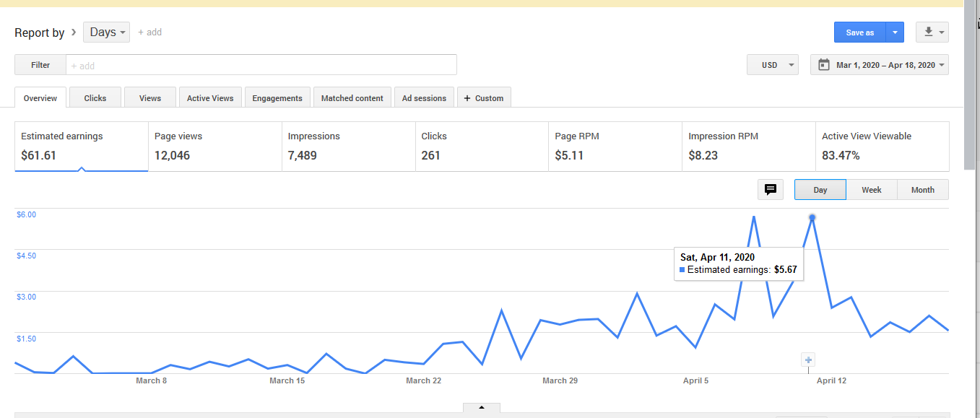This screenshot has width=980, height=418.
Task: Click the add dimension link
Action: pyautogui.click(x=150, y=32)
